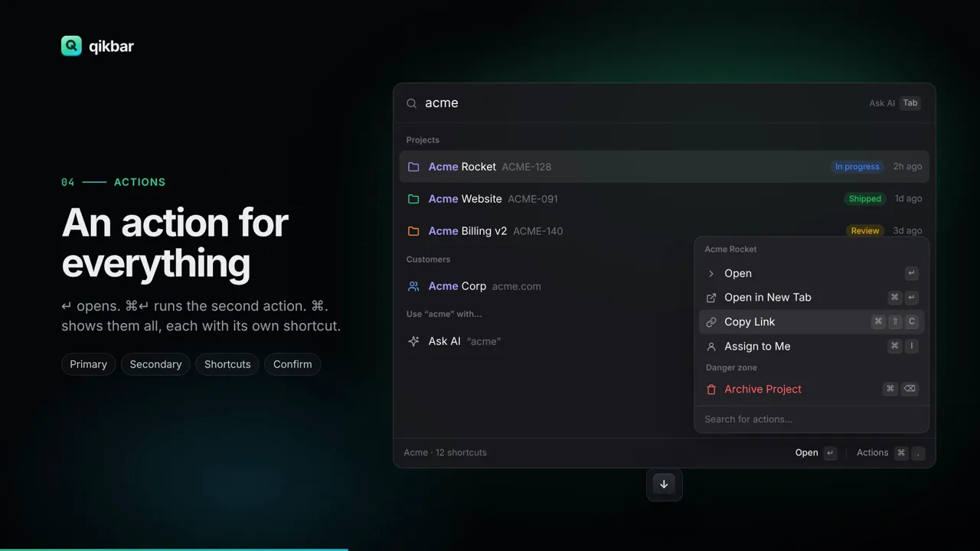This screenshot has height=551, width=980.
Task: Click the Shipped status badge
Action: (865, 199)
